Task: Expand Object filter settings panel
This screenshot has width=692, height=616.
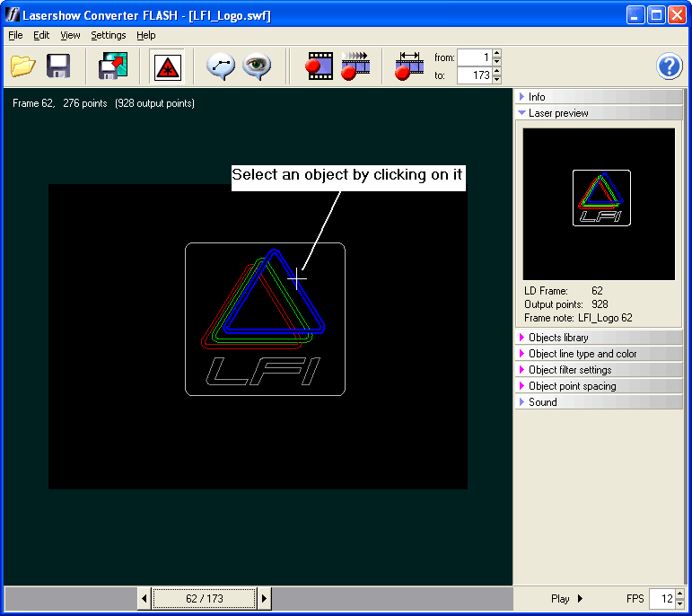Action: (x=599, y=370)
